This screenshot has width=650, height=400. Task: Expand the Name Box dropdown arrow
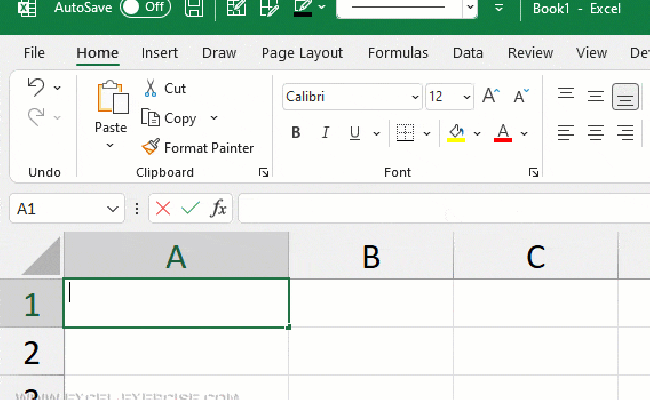[x=113, y=208]
